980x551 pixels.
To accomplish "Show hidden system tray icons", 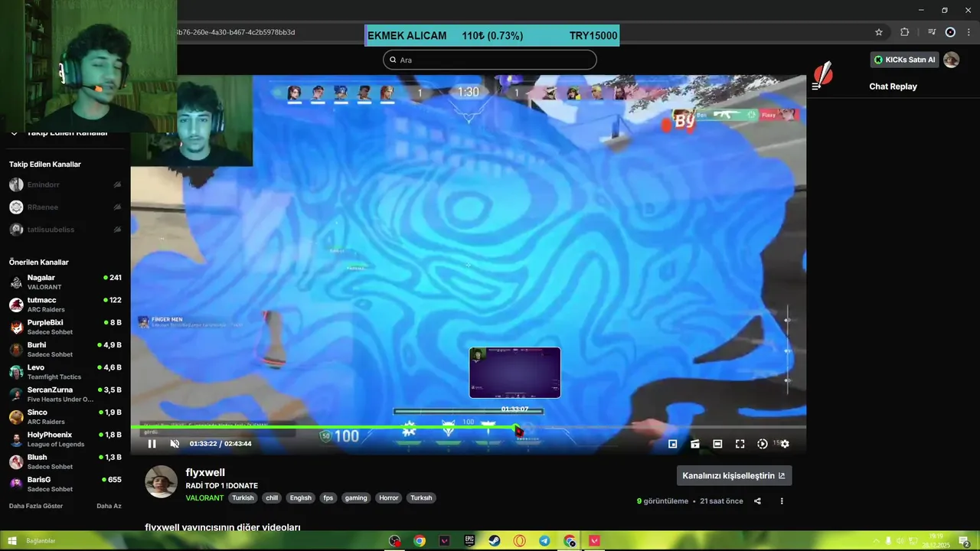I will 877,541.
